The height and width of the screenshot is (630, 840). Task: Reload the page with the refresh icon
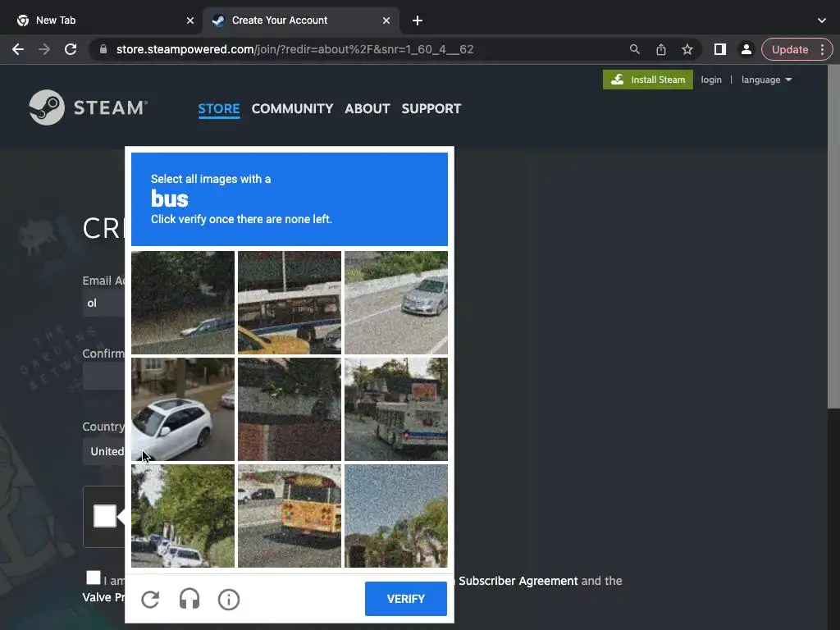pos(71,49)
